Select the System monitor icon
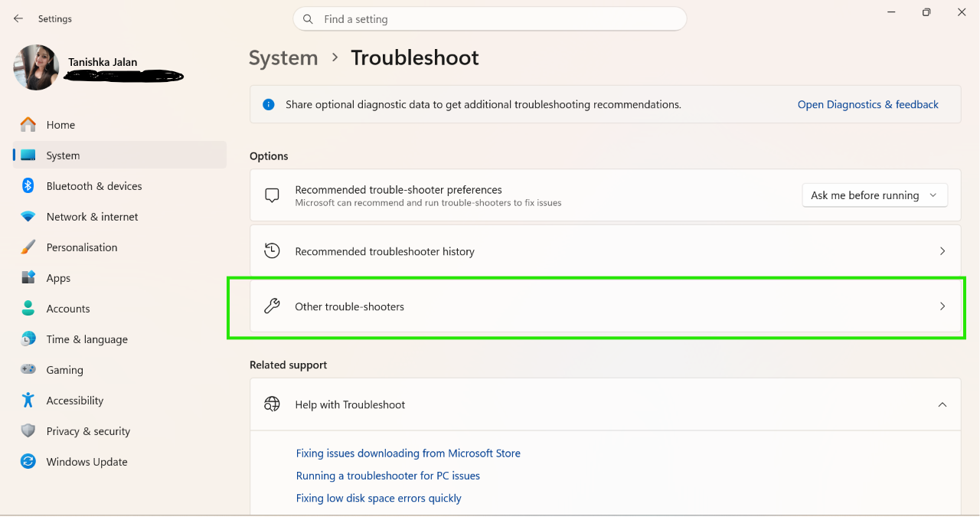This screenshot has width=980, height=517. 28,155
